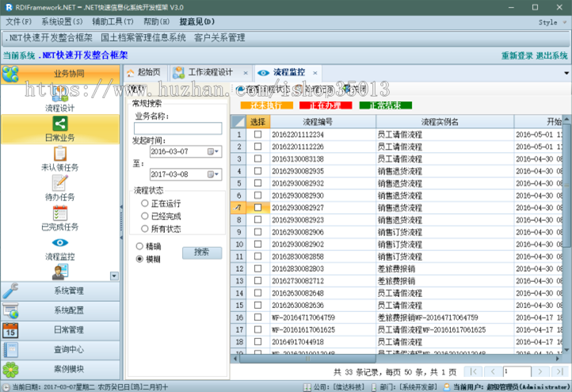Open the 待办任务 pencil icon

(60, 183)
